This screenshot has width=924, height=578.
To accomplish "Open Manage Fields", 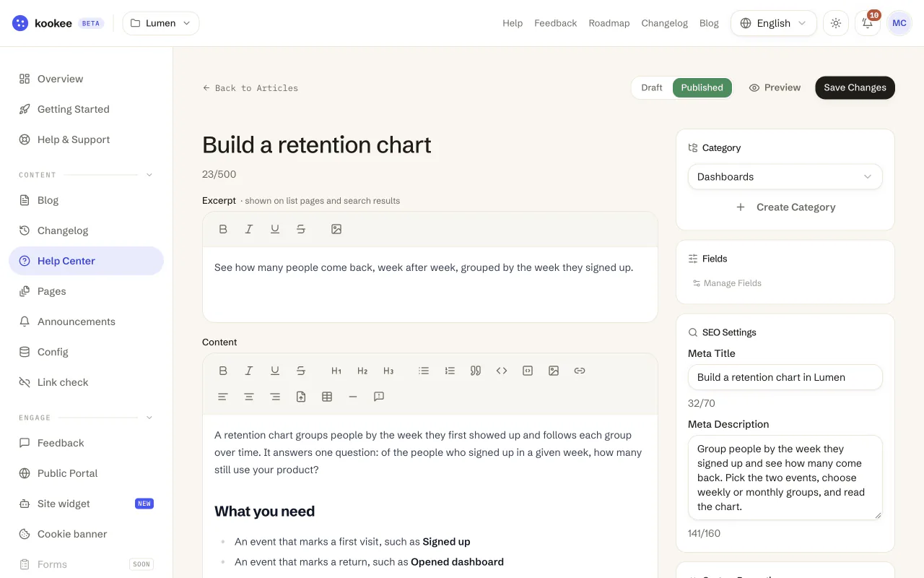I will tap(727, 283).
